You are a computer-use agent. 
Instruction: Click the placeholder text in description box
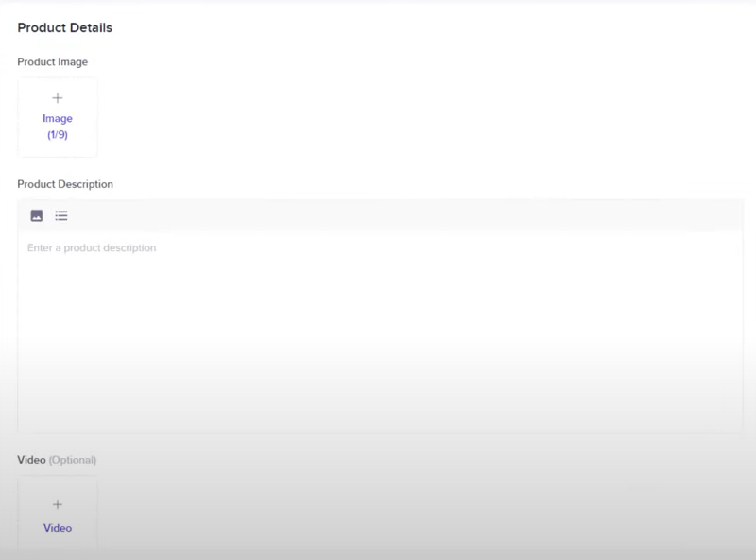(x=92, y=247)
